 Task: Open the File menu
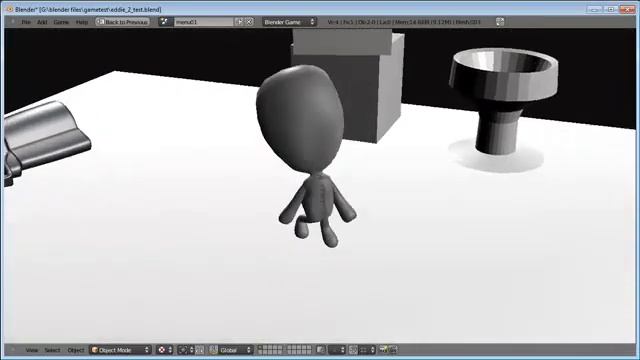coord(26,22)
